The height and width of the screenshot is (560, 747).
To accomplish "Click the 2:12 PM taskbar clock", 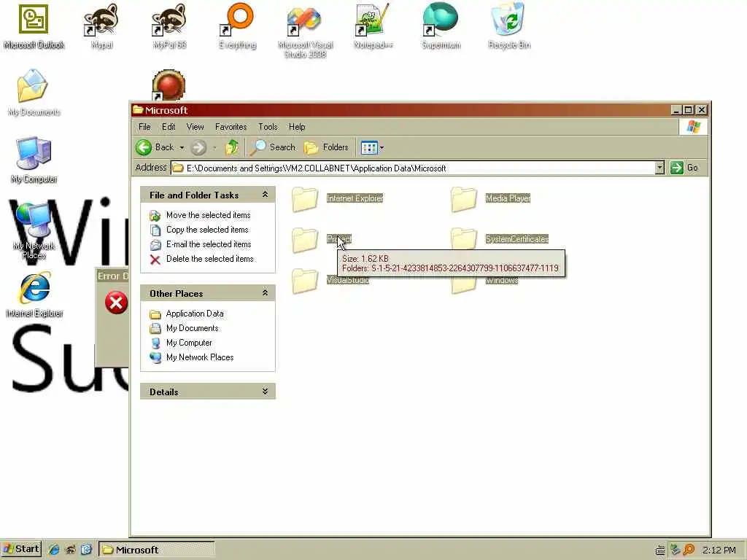I will pos(719,551).
